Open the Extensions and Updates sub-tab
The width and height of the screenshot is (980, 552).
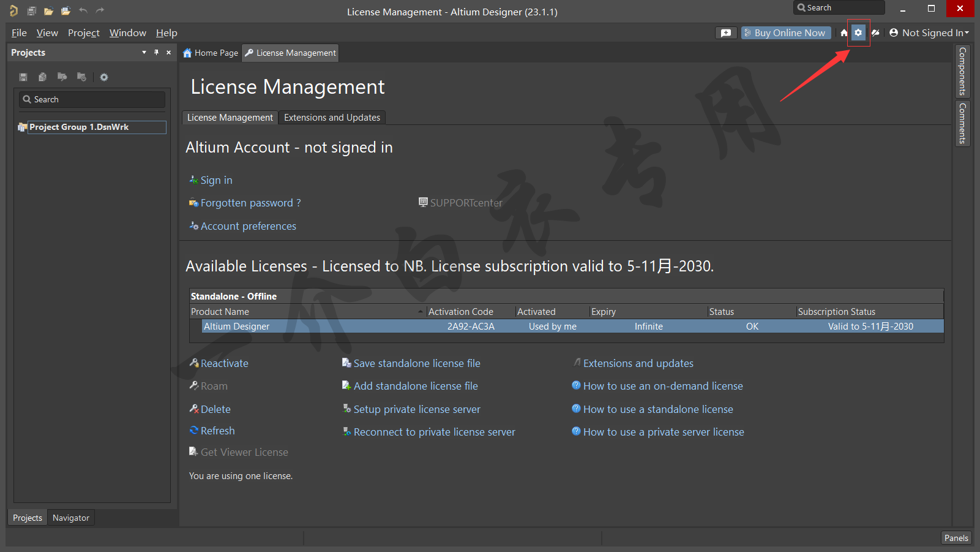tap(332, 118)
